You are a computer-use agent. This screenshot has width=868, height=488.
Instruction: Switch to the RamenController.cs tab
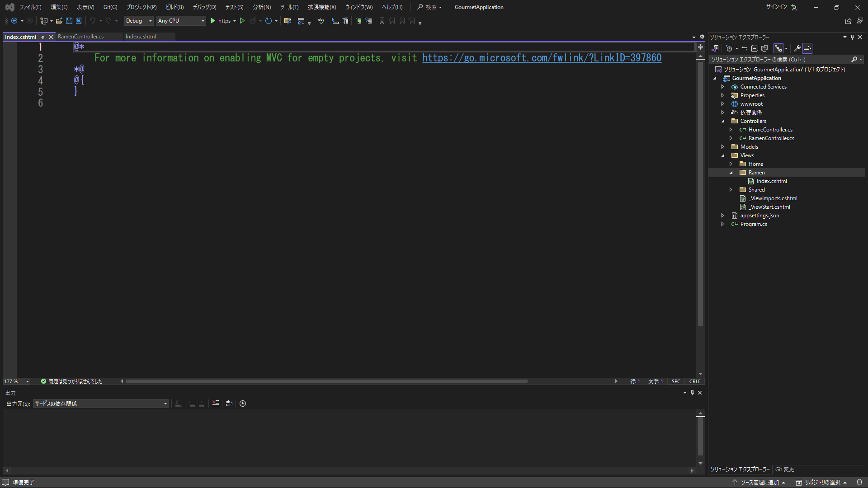[81, 37]
